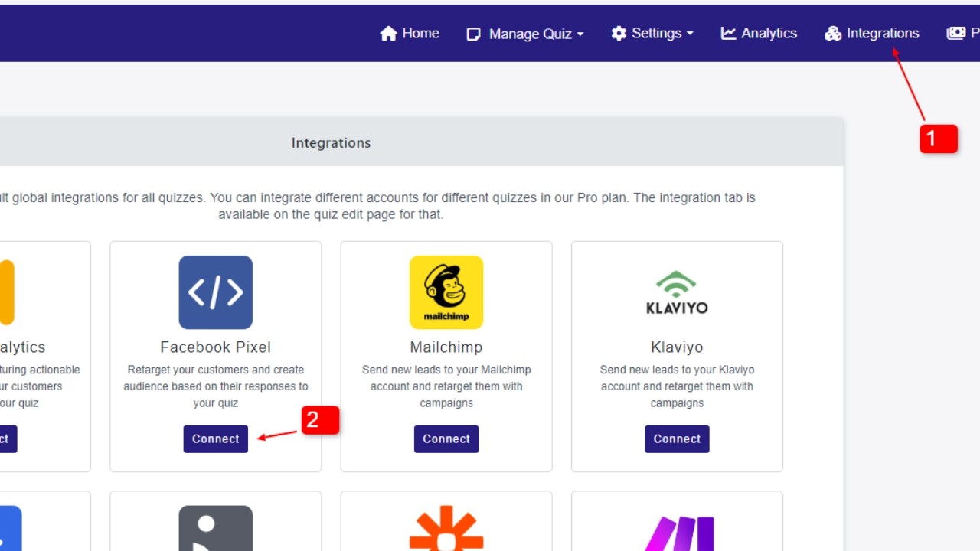Screen dimensions: 980x551
Task: Click the global integrations note paragraph
Action: point(378,206)
